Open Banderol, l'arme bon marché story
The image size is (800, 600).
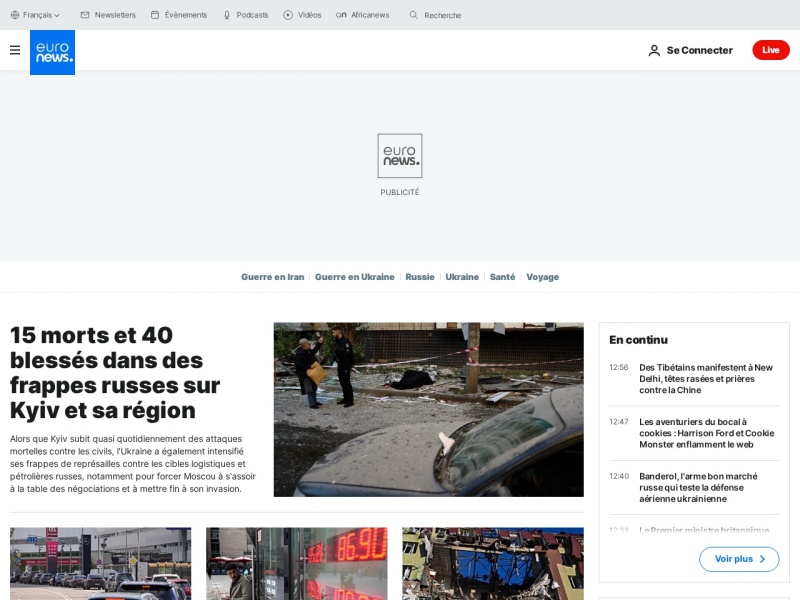tap(698, 487)
